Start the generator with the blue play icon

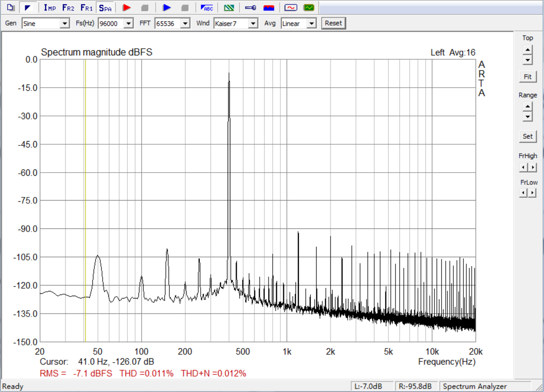click(x=167, y=7)
